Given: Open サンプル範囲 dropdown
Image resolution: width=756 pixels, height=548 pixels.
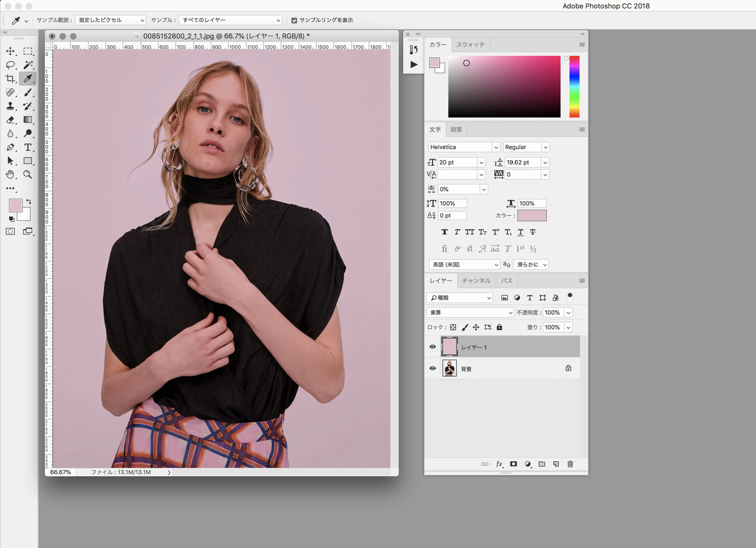Looking at the screenshot, I should pyautogui.click(x=111, y=20).
